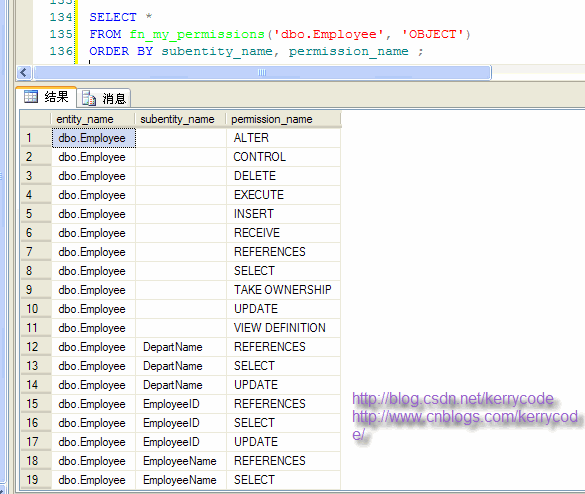Click the messages document icon on 消息 tab
Viewport: 585px width, 494px height.
click(x=89, y=98)
